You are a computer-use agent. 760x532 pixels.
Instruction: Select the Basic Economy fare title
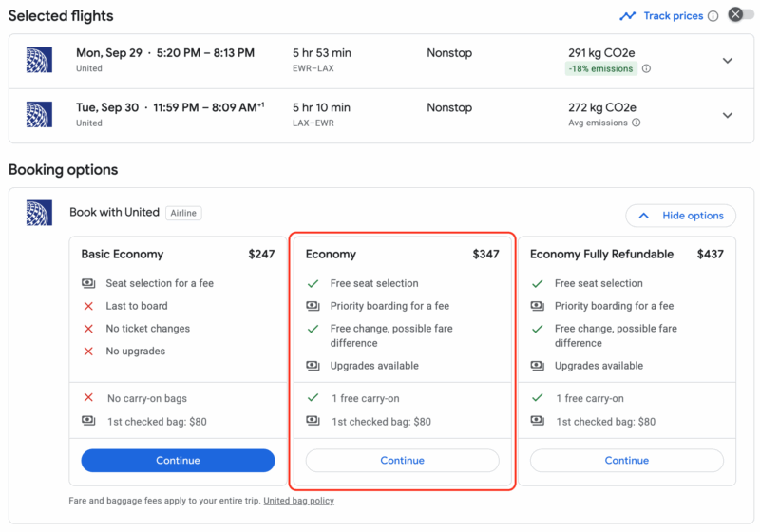click(123, 255)
